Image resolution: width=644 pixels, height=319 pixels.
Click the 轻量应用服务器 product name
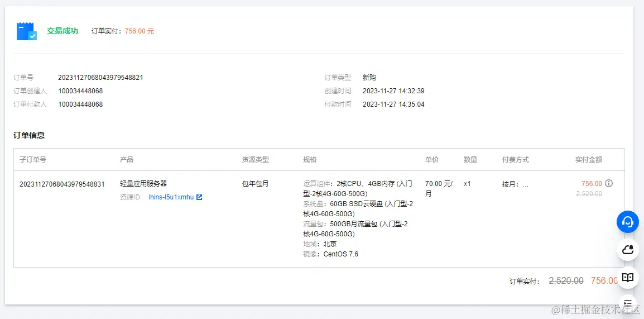point(143,184)
